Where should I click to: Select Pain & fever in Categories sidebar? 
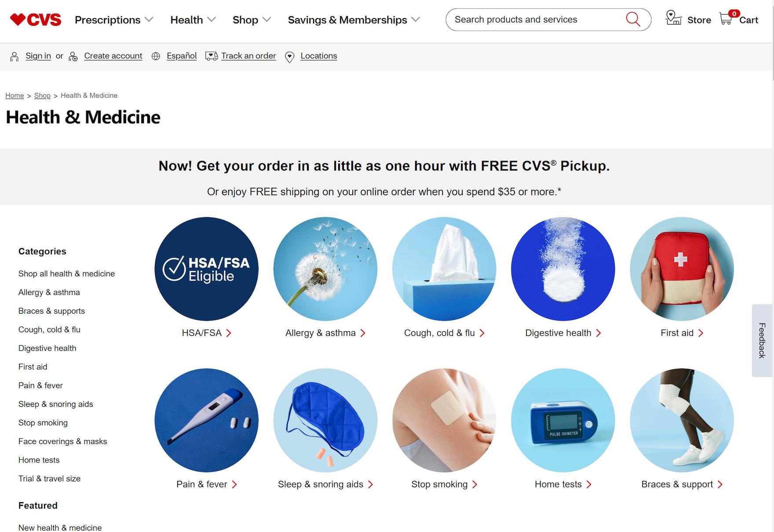tap(40, 385)
